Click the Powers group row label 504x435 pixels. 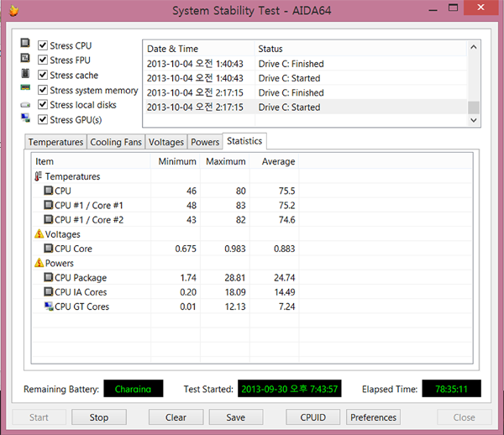tap(60, 263)
